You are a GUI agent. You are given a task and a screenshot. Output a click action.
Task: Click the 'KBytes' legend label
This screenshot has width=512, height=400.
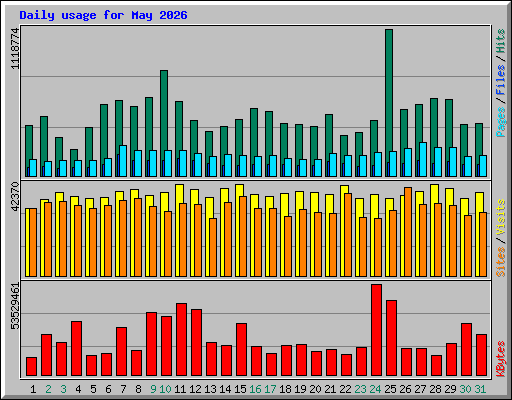pos(501,359)
